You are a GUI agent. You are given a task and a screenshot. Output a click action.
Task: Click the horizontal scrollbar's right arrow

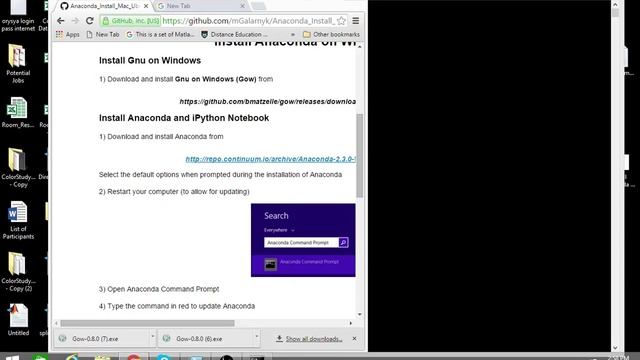(x=351, y=323)
